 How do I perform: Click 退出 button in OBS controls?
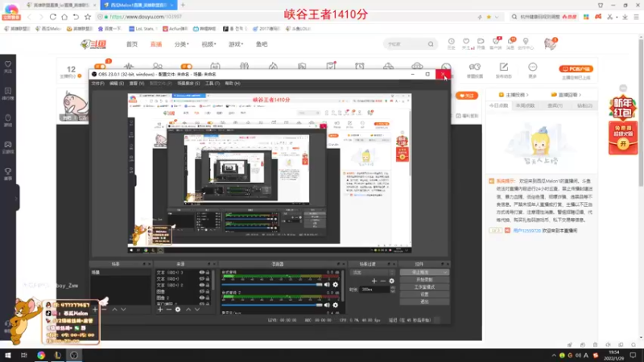(x=424, y=302)
